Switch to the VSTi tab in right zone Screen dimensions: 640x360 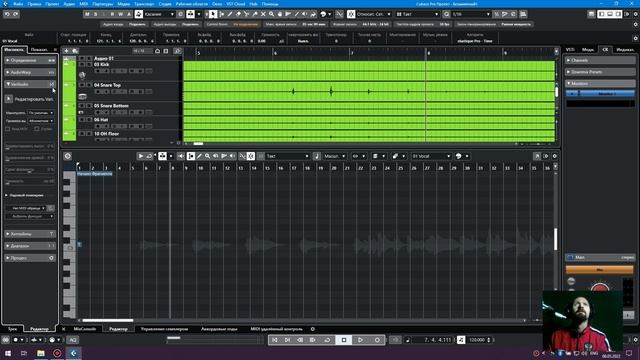(570, 49)
